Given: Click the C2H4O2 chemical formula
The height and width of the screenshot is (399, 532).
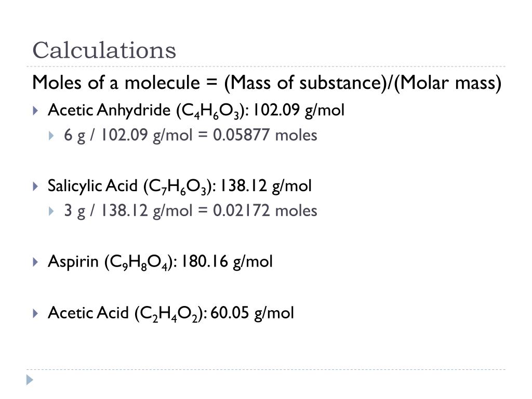Looking at the screenshot, I should pyautogui.click(x=169, y=314).
